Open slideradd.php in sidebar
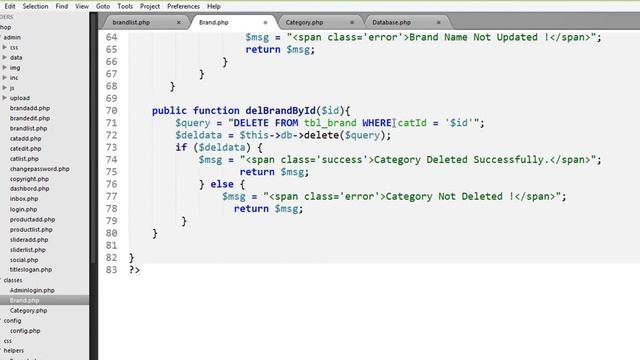The image size is (640, 360). pos(29,240)
